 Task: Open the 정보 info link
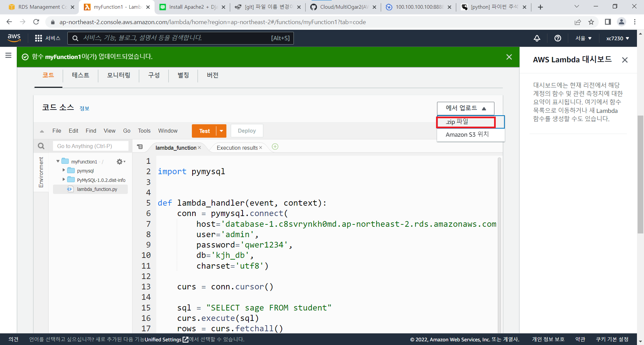pos(85,109)
